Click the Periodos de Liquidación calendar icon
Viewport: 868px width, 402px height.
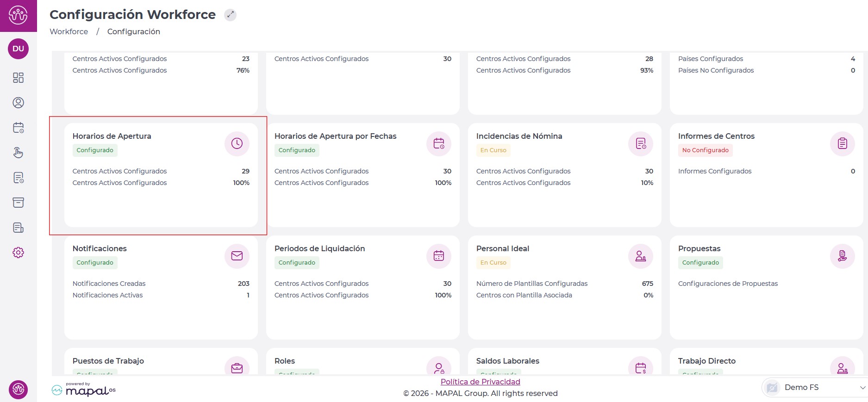pos(438,256)
